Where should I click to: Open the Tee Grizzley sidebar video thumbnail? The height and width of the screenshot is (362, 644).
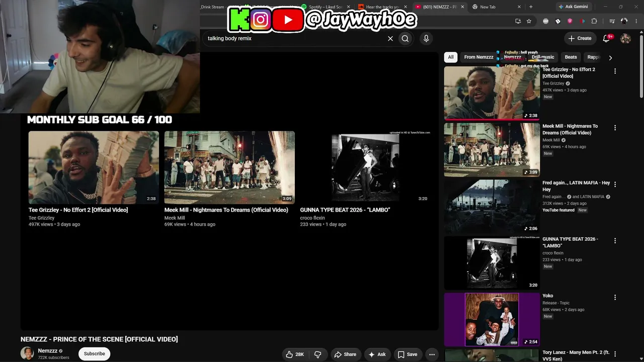pos(492,94)
